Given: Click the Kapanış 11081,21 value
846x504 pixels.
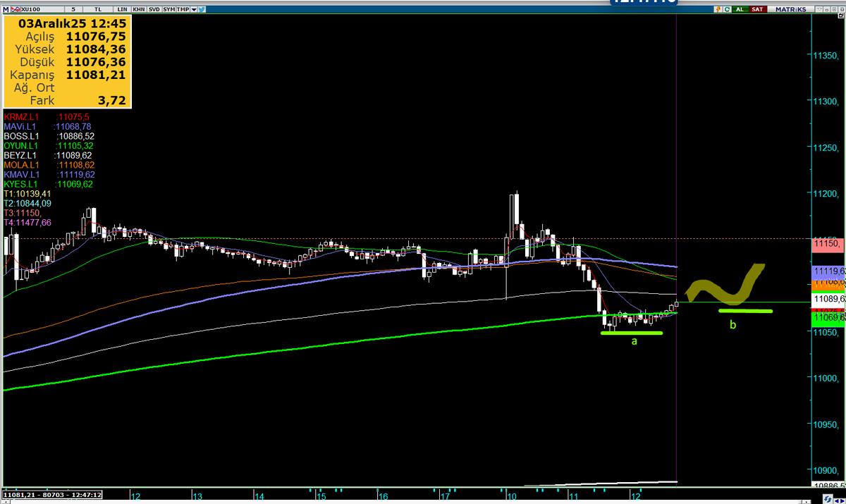Looking at the screenshot, I should [96, 74].
